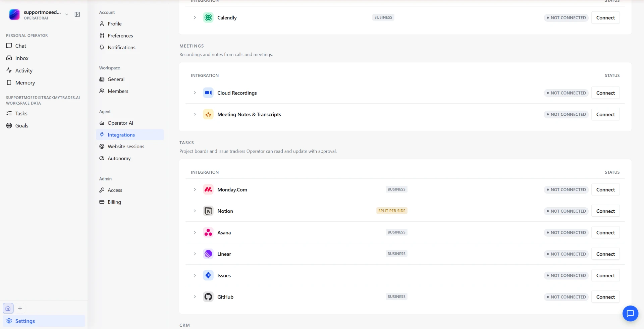Go to the Inbox

click(44, 58)
